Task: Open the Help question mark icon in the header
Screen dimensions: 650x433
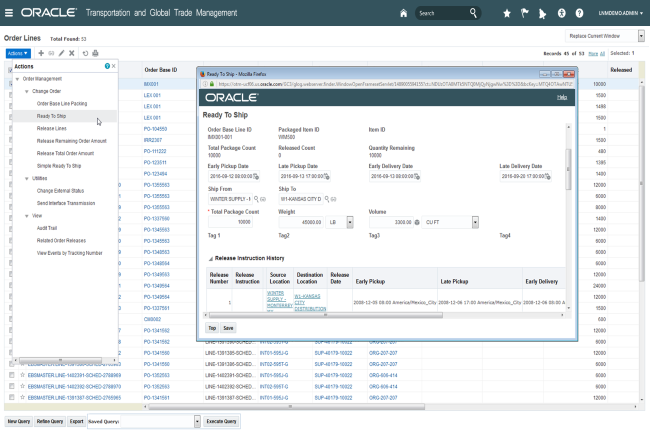Action: (x=579, y=13)
